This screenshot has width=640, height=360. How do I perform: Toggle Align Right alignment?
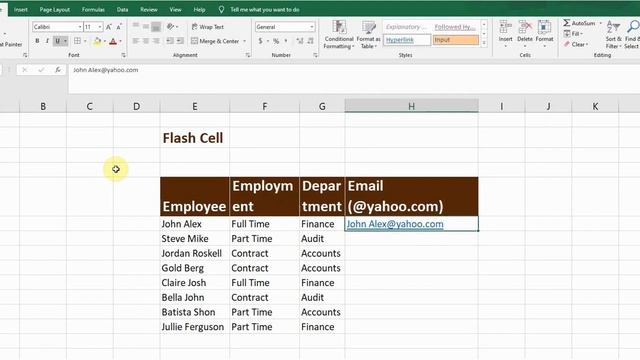[x=156, y=41]
